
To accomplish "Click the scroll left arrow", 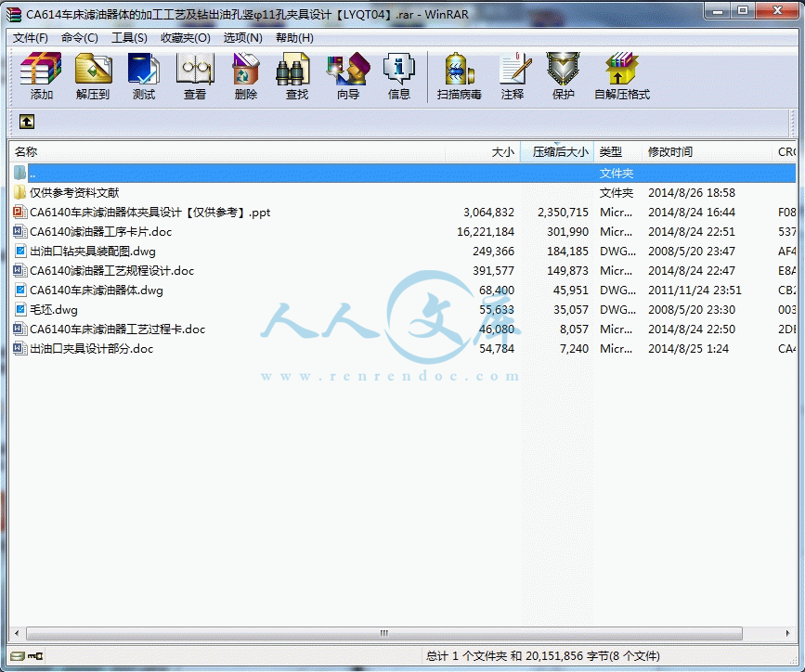I will click(x=17, y=633).
